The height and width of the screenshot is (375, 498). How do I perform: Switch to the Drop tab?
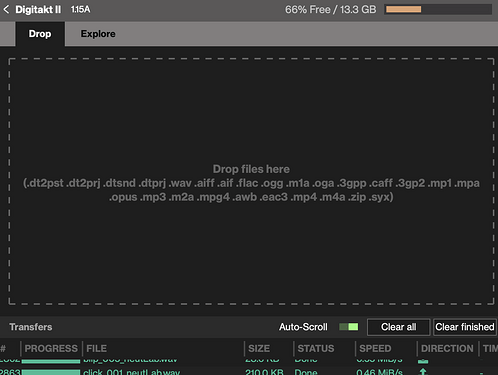pos(40,34)
